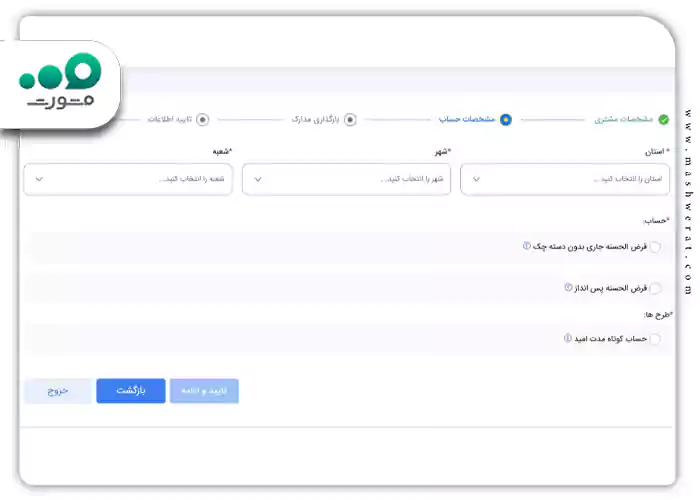Click the chevron in the شهر field
This screenshot has height=500, width=700.
[x=258, y=179]
